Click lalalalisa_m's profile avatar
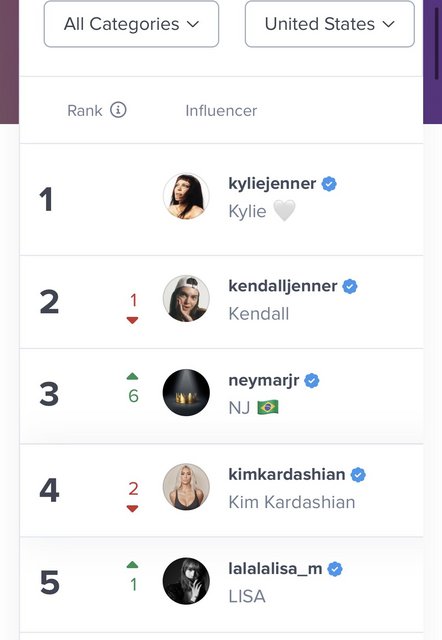The width and height of the screenshot is (442, 640). [x=186, y=581]
